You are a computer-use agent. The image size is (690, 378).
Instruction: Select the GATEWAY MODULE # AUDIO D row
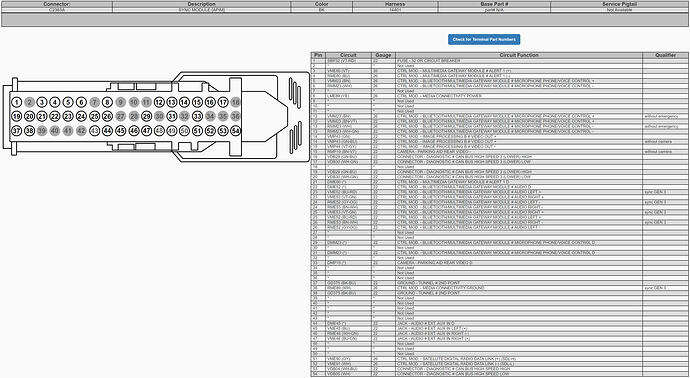pos(499,187)
